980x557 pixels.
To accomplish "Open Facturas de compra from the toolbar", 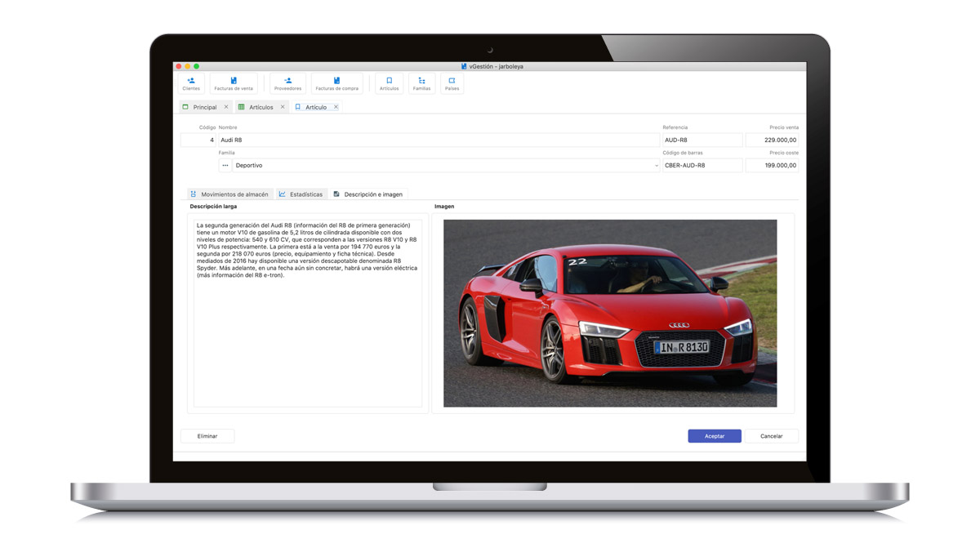I will tap(336, 83).
